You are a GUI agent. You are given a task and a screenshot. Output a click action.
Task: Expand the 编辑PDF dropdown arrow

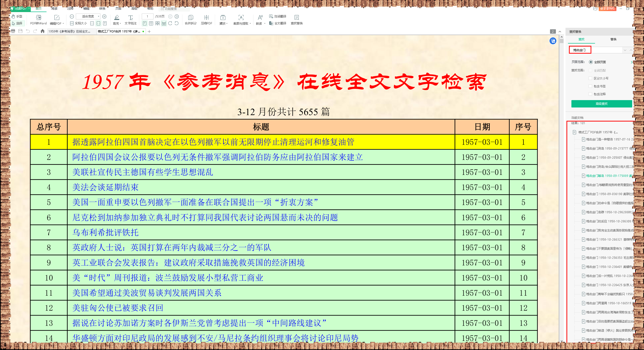(63, 23)
